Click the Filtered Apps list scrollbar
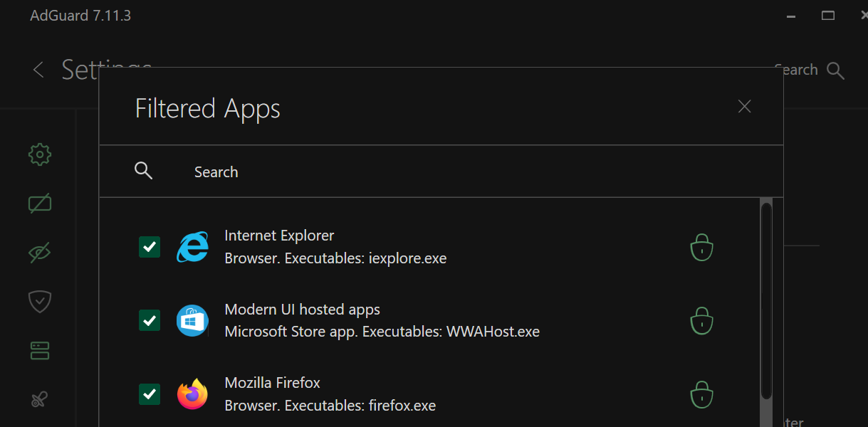Viewport: 868px width, 427px height. tap(766, 299)
